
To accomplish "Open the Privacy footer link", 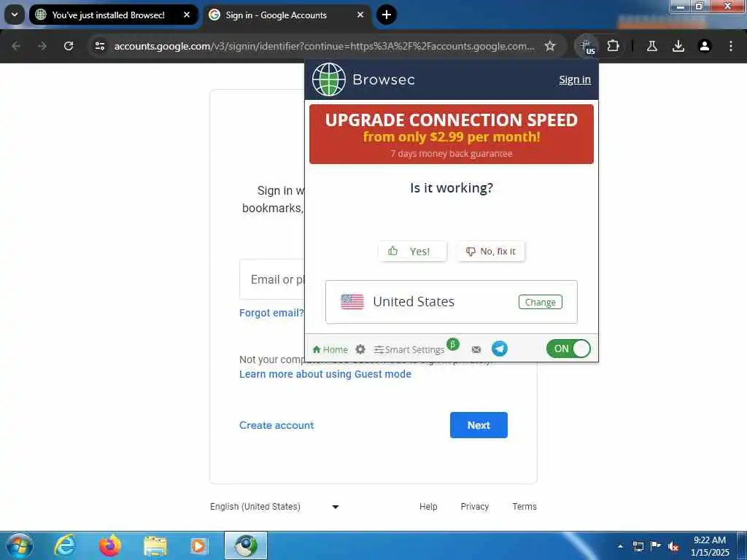I will point(474,507).
